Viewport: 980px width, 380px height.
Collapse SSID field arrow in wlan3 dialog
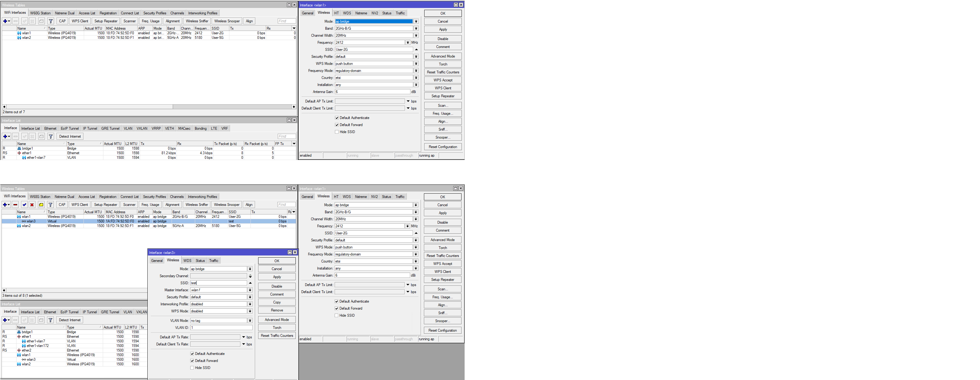(x=250, y=283)
